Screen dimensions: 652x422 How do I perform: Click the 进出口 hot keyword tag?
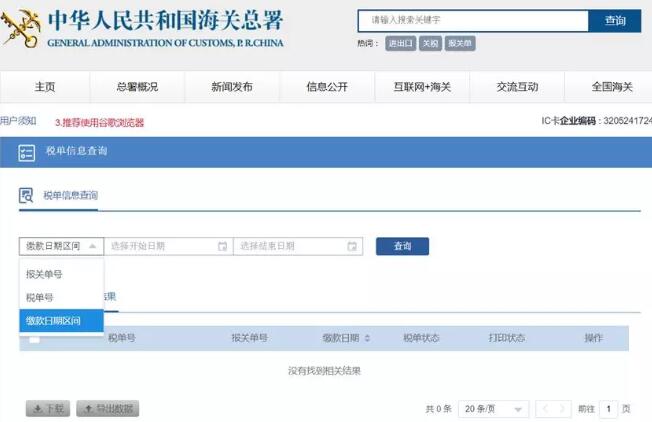tap(401, 44)
